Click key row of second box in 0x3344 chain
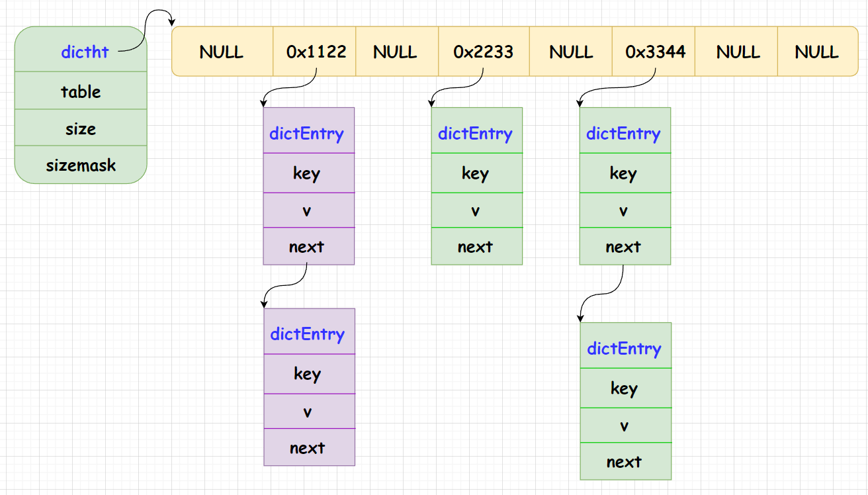 [x=626, y=388]
